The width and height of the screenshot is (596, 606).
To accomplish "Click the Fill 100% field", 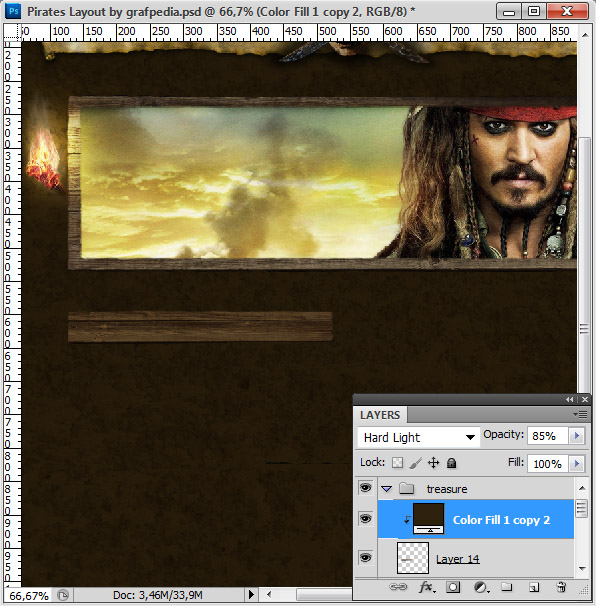I will (x=548, y=463).
